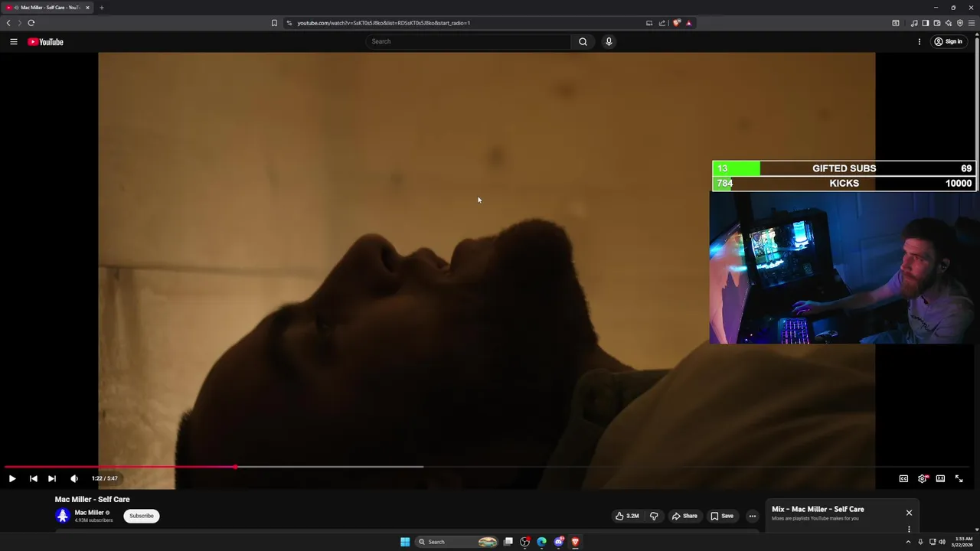Click the taskbar Search box

[457, 542]
